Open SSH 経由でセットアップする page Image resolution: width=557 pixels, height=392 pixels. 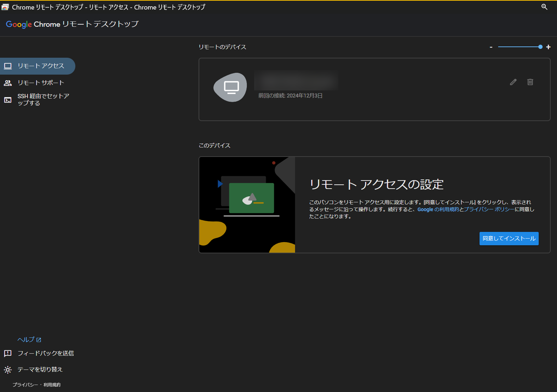37,100
